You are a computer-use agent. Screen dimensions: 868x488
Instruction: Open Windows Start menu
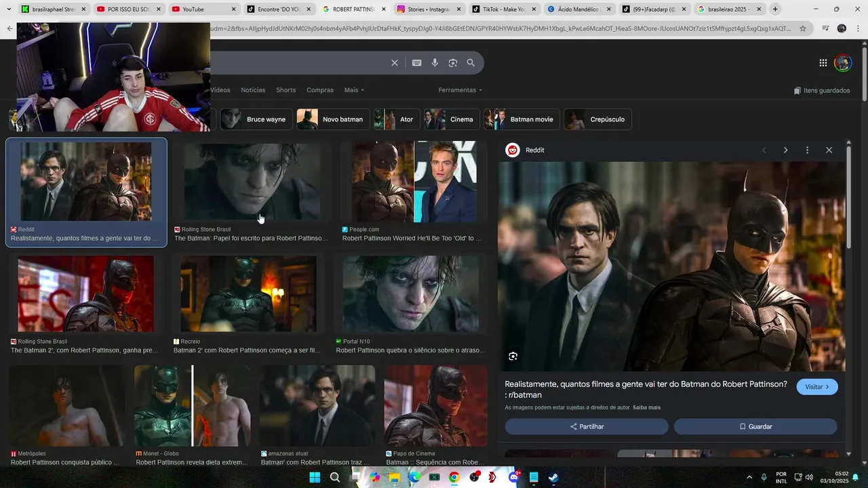(315, 477)
